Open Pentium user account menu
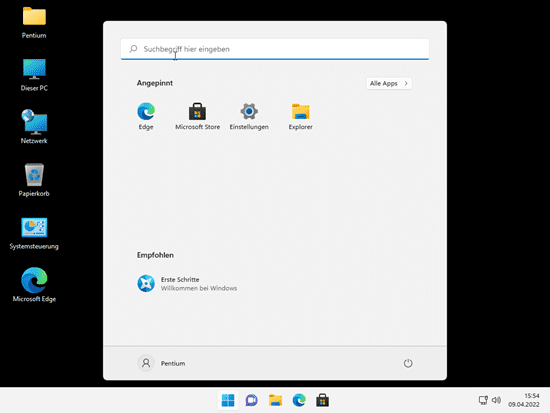The height and width of the screenshot is (413, 550). point(161,363)
